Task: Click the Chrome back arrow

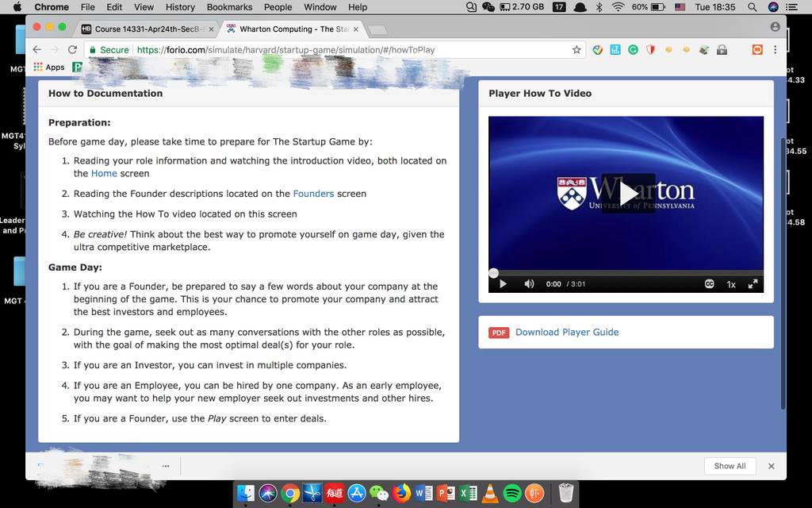Action: tap(36, 50)
